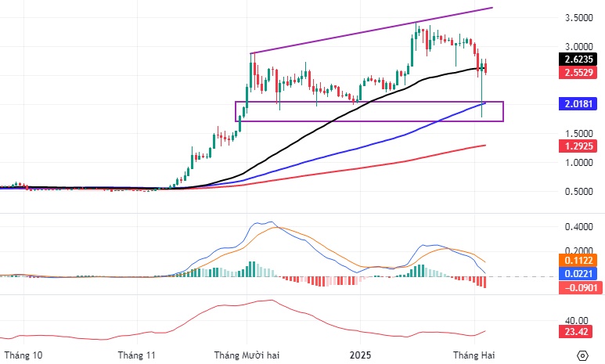This screenshot has height=364, width=605.
Task: Click the Tháng 11 time axis label
Action: [138, 355]
